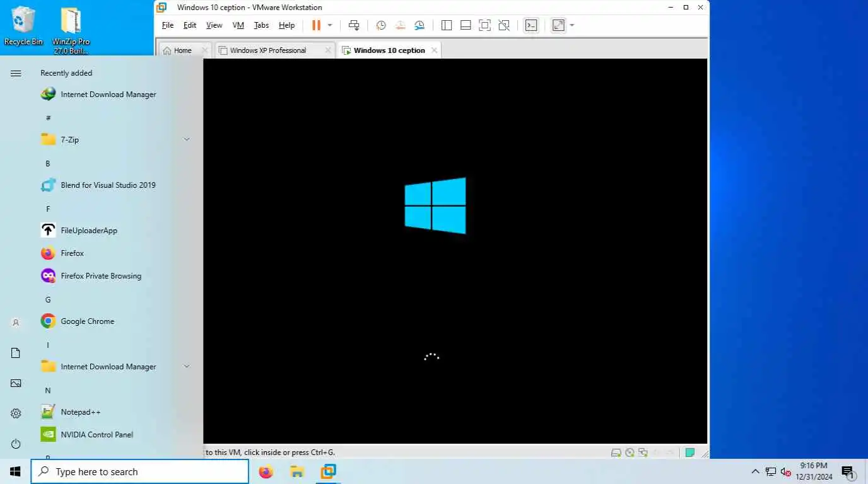
Task: Open the Edit menu in VMware
Action: coord(190,25)
